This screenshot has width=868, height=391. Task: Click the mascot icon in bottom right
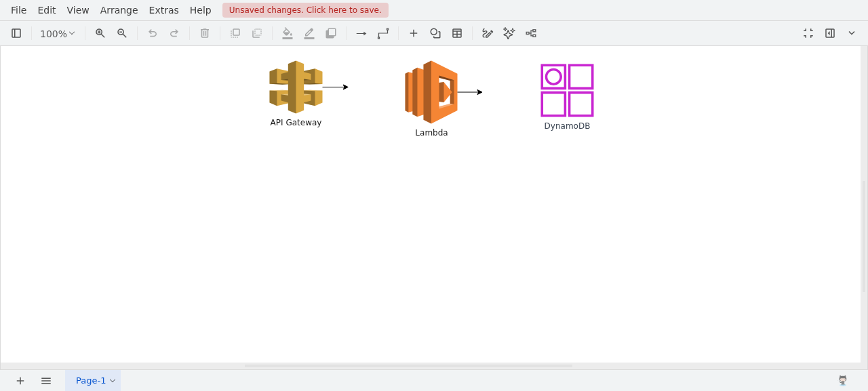[843, 381]
